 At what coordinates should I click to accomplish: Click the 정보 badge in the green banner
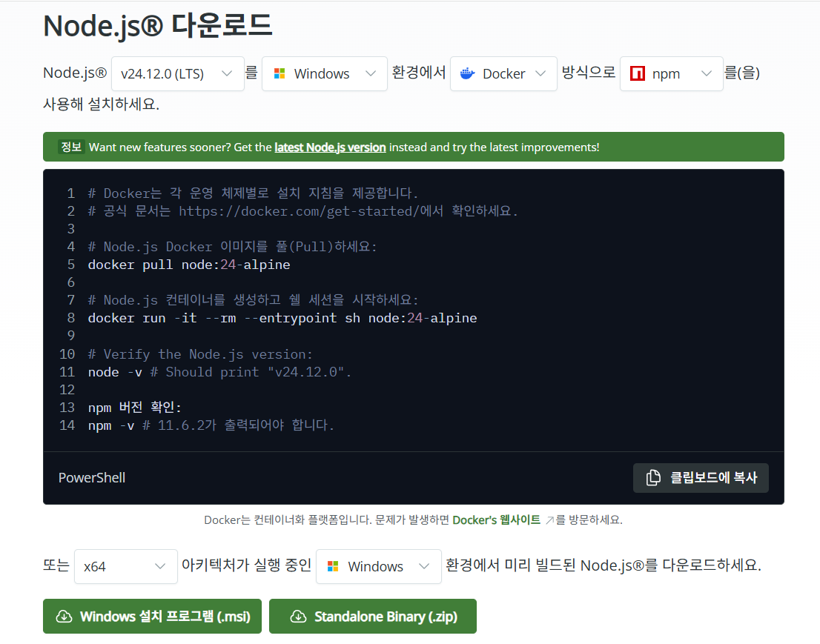71,147
